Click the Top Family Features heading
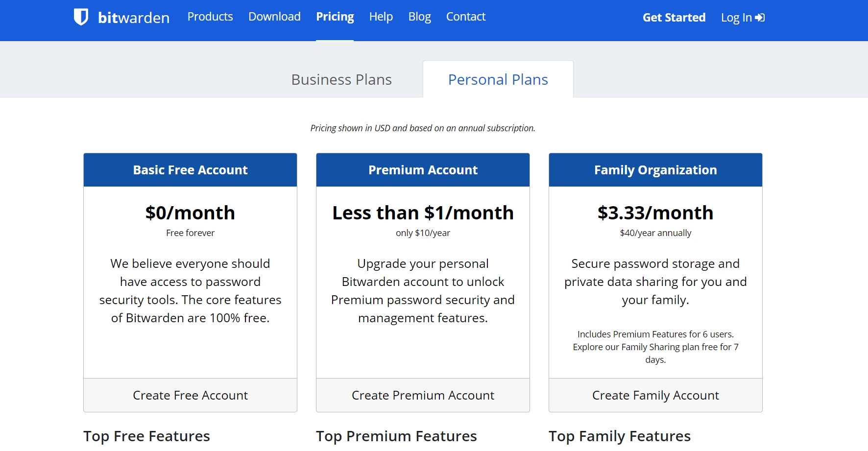Viewport: 868px width, 451px height. pyautogui.click(x=620, y=436)
